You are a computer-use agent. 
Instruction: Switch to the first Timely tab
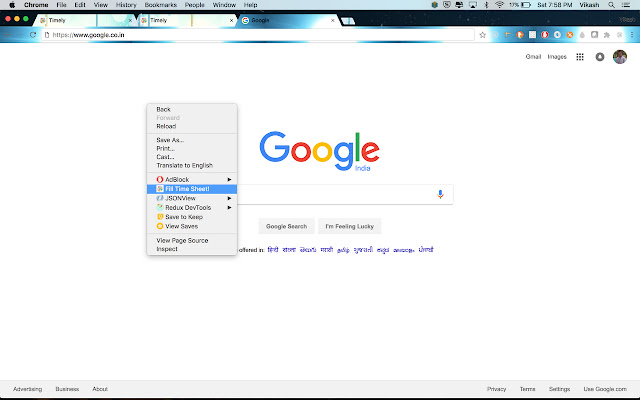click(x=80, y=20)
